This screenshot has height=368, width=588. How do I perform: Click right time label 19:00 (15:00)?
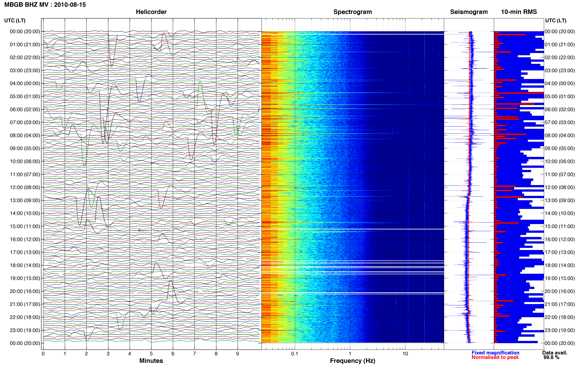tap(560, 278)
